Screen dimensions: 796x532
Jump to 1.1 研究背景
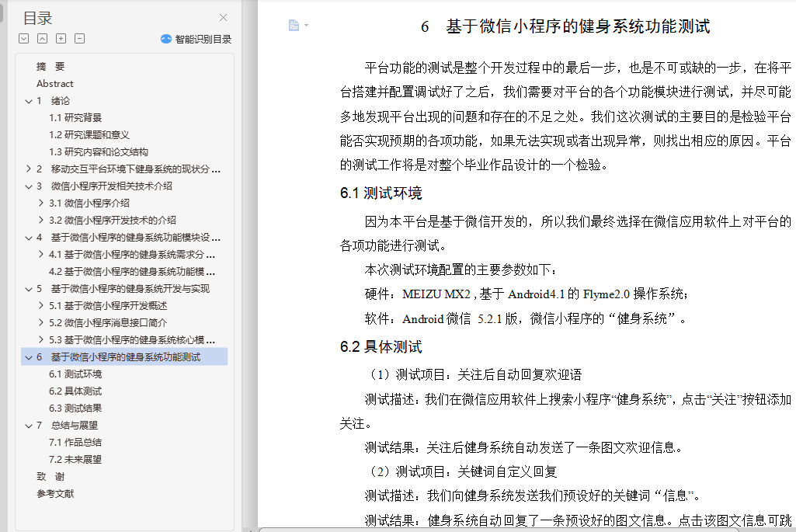tap(75, 118)
